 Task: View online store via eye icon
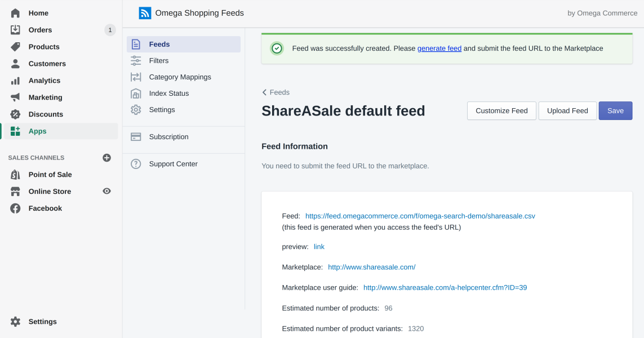(107, 191)
